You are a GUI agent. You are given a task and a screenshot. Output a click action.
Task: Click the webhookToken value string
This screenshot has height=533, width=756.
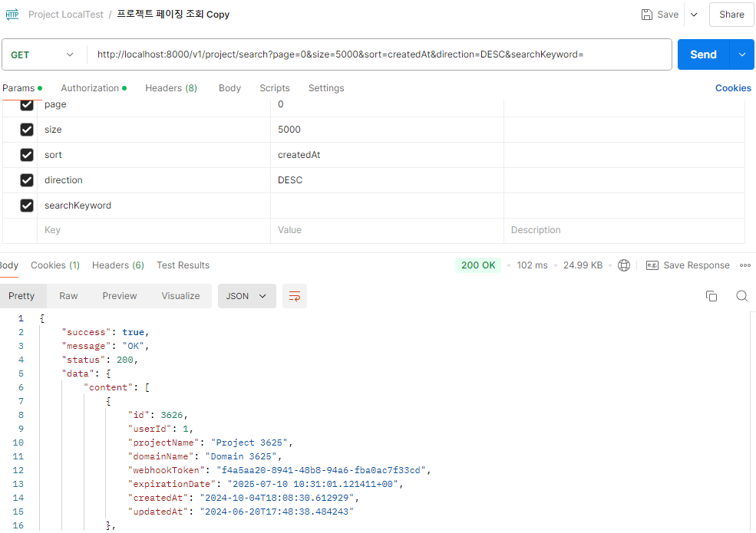(321, 470)
